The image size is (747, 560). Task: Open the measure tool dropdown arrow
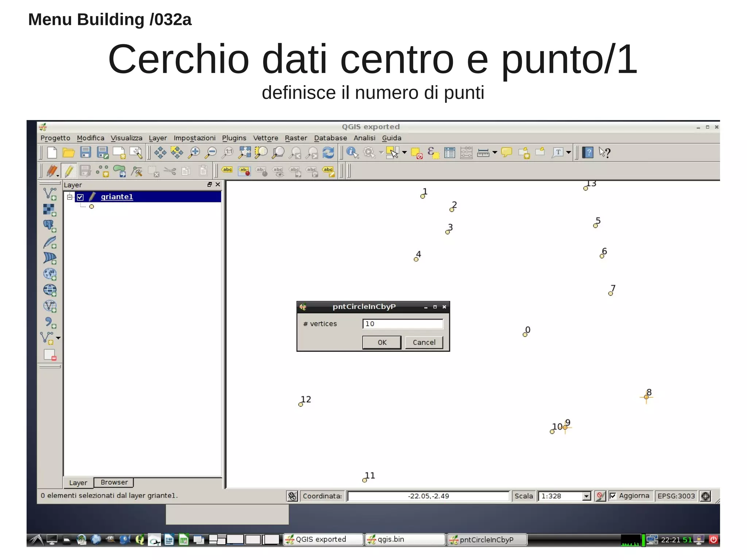[495, 152]
